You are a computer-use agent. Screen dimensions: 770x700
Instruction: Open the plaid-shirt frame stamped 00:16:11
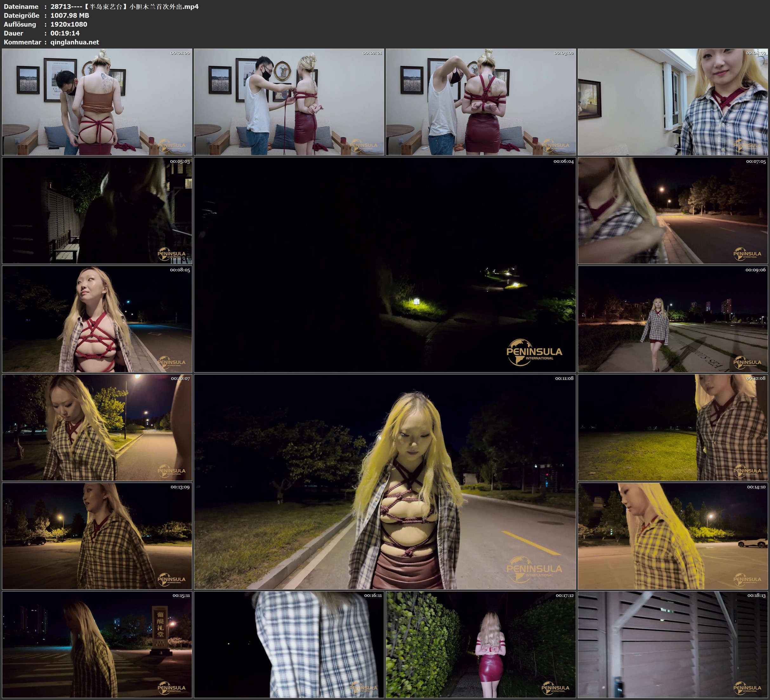(289, 644)
